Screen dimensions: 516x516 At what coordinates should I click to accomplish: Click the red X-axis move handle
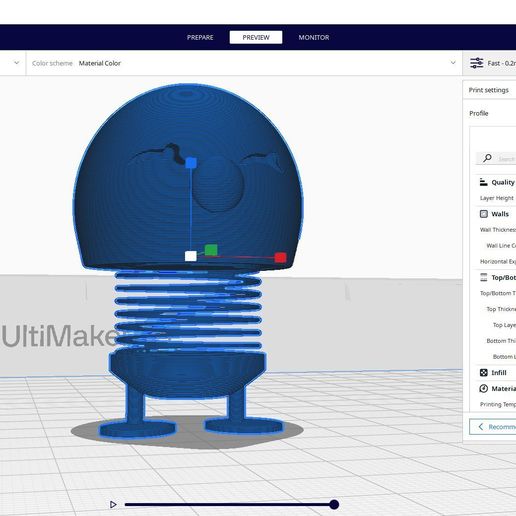pyautogui.click(x=281, y=257)
